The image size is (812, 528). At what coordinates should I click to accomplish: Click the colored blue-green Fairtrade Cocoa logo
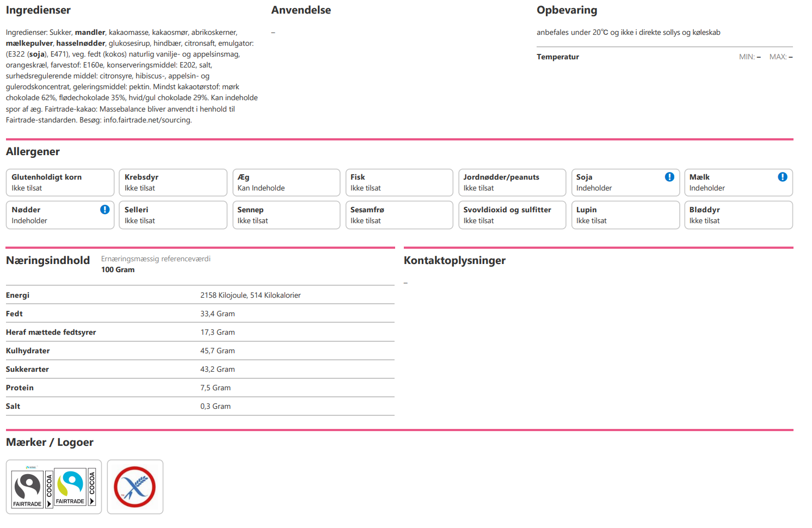pyautogui.click(x=75, y=487)
